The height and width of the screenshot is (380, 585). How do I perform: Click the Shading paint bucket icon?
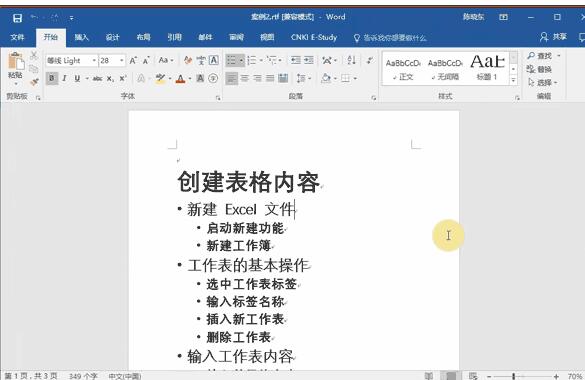click(326, 78)
